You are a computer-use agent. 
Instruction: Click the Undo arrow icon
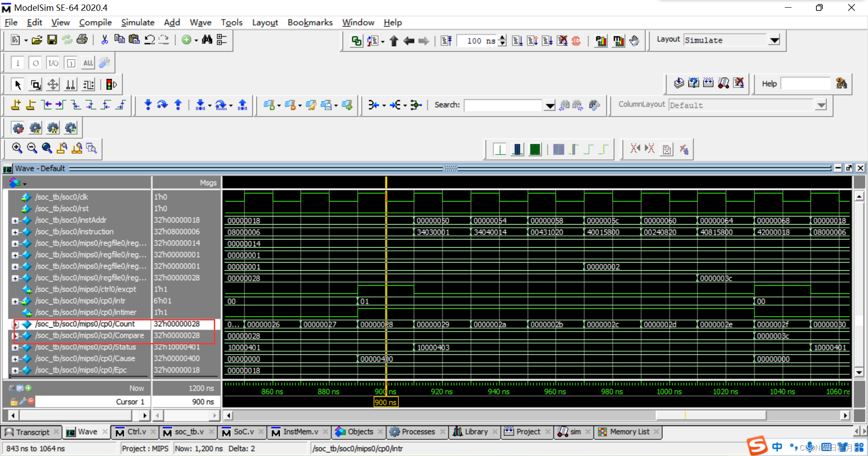[x=149, y=40]
